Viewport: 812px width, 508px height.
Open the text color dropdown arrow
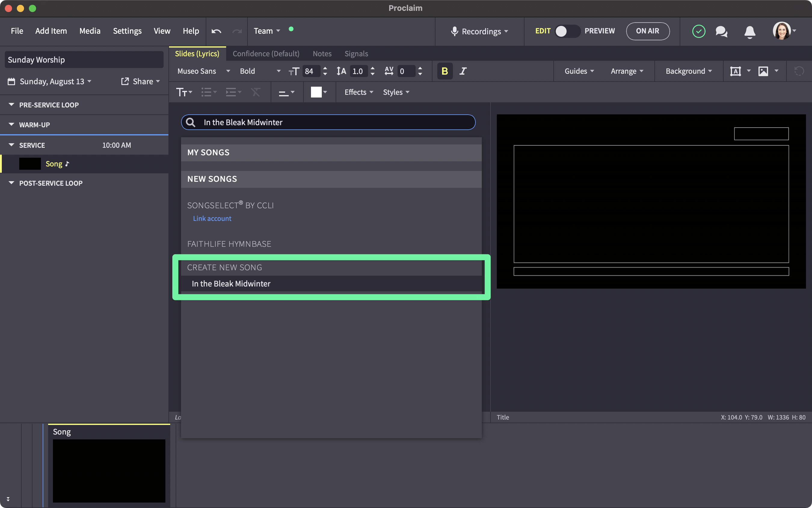point(325,92)
